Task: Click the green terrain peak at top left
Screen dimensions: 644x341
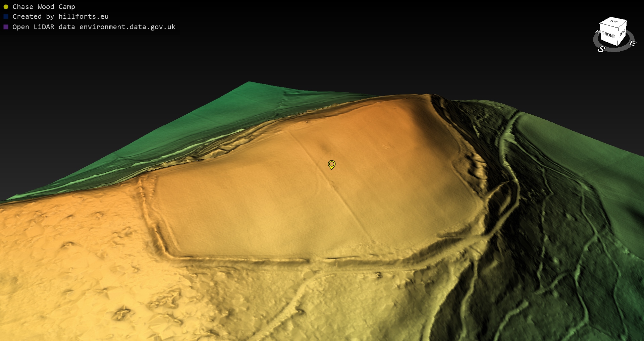Action: click(249, 84)
